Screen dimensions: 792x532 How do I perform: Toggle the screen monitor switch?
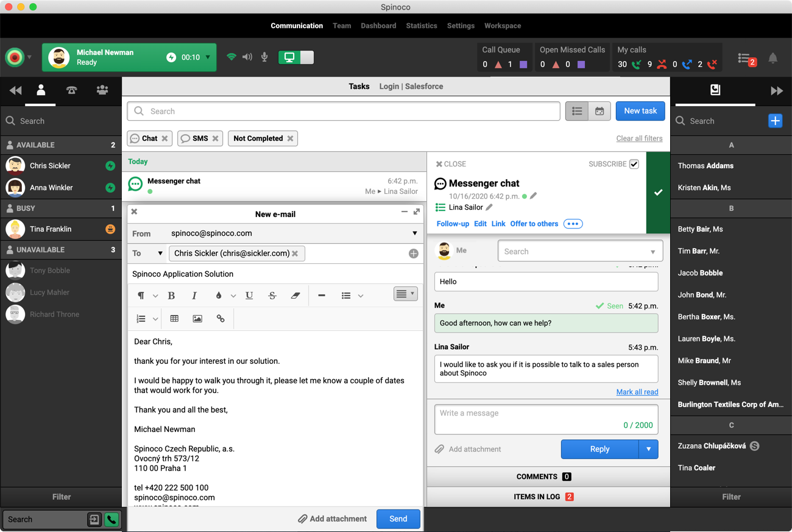[x=296, y=57]
